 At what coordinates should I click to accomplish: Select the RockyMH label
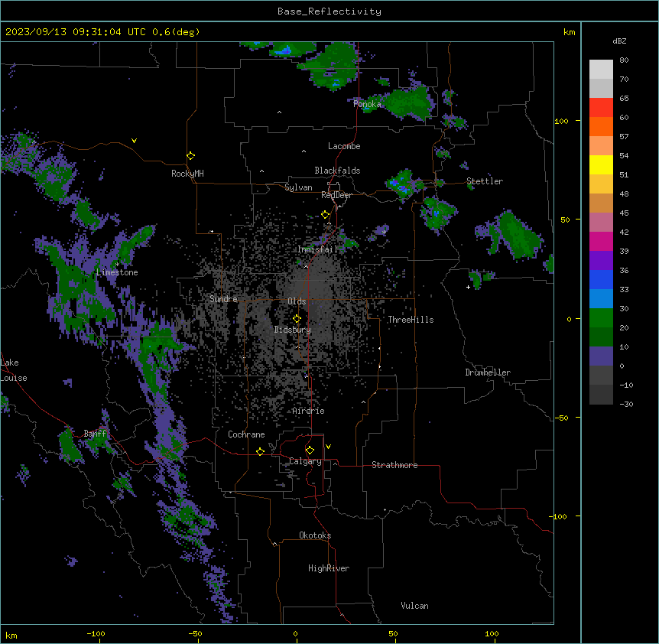[187, 174]
